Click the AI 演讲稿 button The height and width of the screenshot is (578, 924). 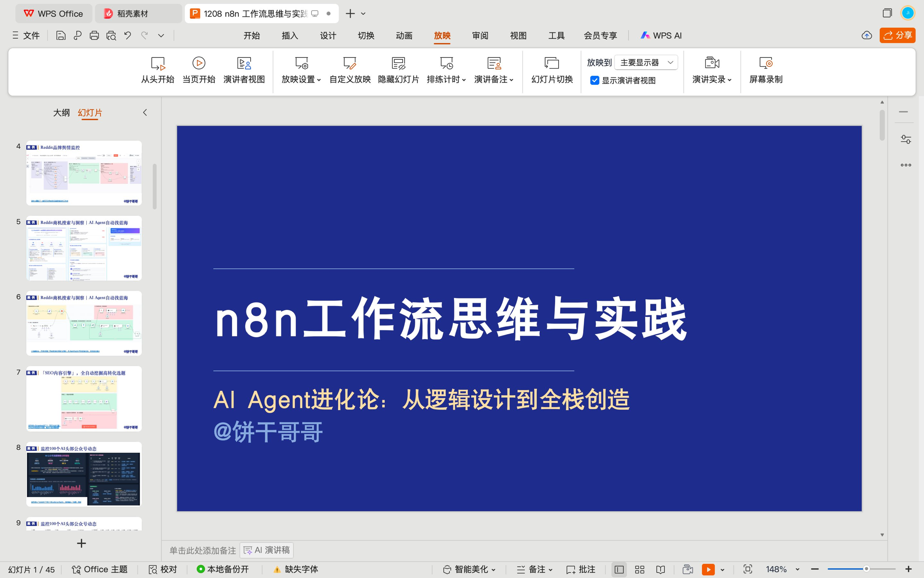(x=267, y=550)
